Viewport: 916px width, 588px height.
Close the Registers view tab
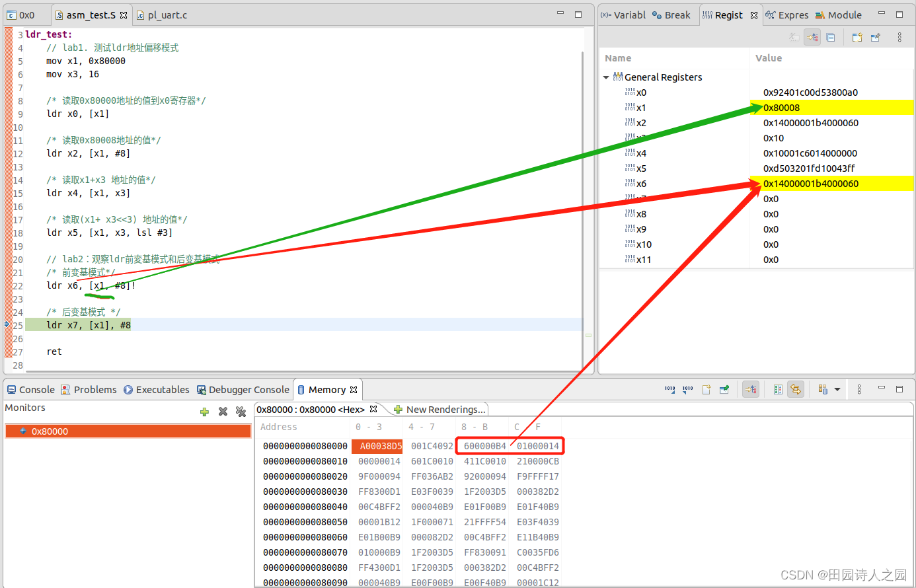click(754, 15)
